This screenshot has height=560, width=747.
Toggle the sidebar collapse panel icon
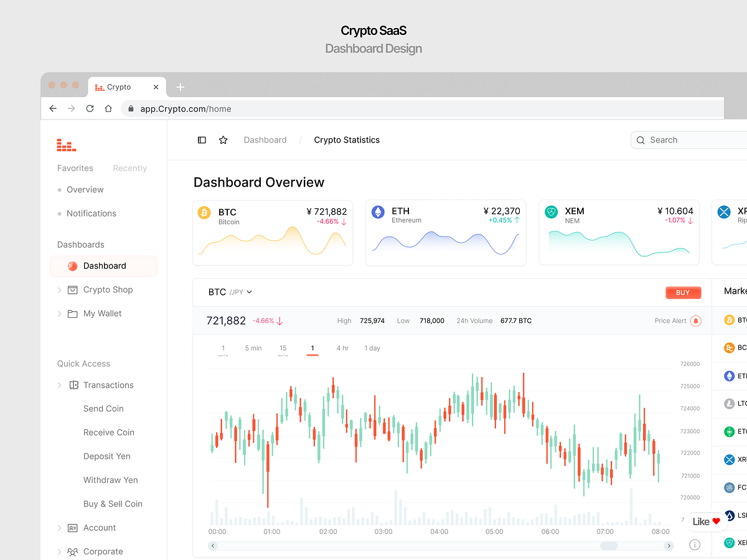click(202, 140)
